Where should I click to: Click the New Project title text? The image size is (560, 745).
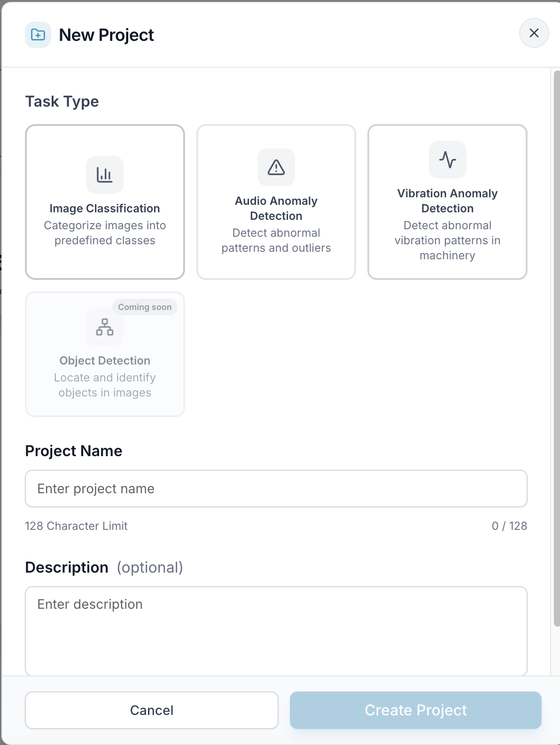107,35
